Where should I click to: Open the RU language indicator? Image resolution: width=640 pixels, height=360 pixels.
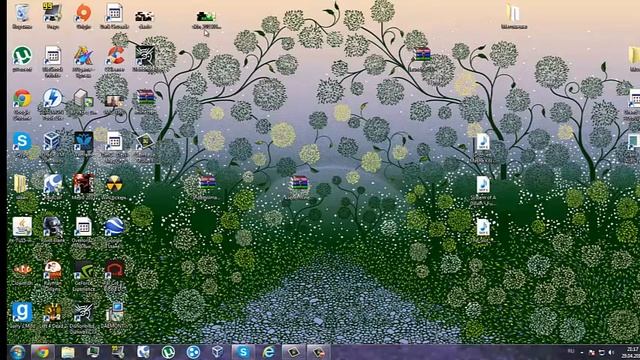[571, 351]
